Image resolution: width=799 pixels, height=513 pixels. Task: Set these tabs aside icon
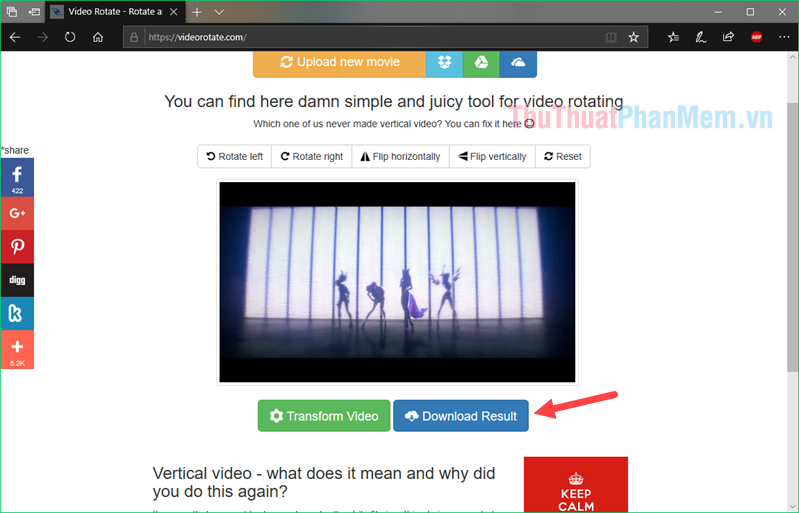pos(34,11)
